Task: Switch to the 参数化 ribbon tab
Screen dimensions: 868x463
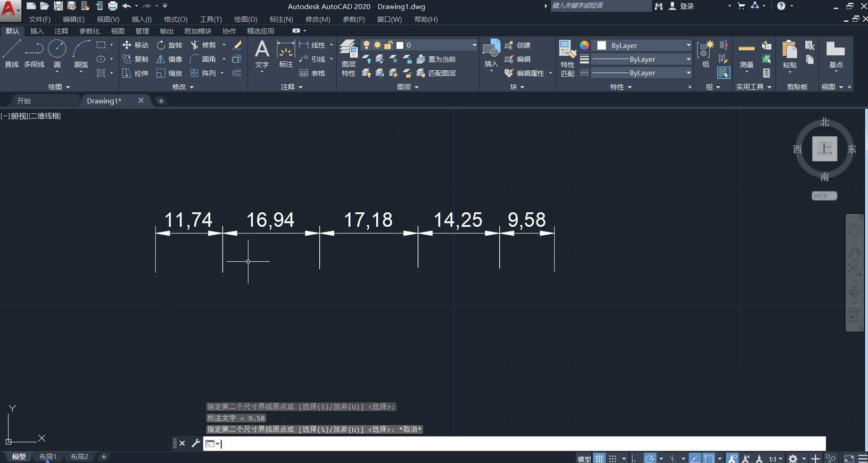Action: pyautogui.click(x=89, y=31)
